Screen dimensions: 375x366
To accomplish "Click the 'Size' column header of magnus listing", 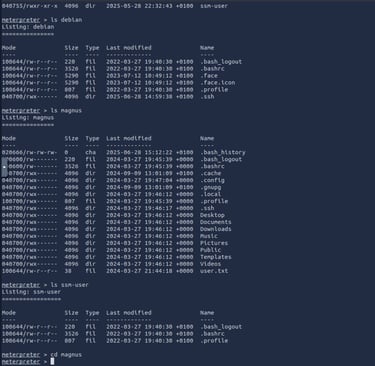I will [x=71, y=138].
